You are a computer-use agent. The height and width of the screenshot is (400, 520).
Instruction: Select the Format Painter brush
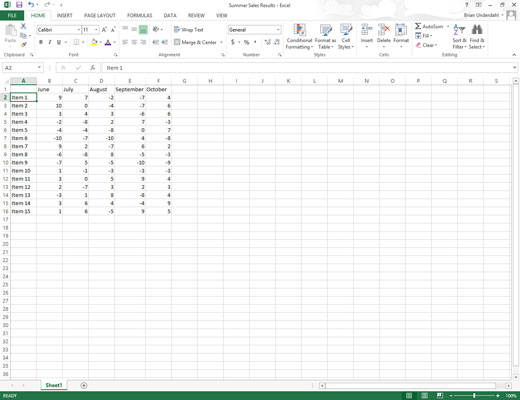[x=23, y=44]
